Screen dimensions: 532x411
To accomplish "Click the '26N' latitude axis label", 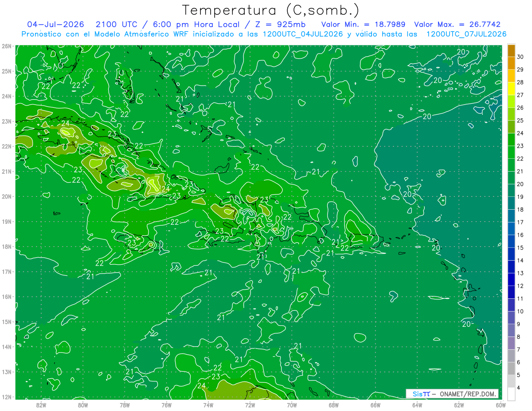I will 7,46.
